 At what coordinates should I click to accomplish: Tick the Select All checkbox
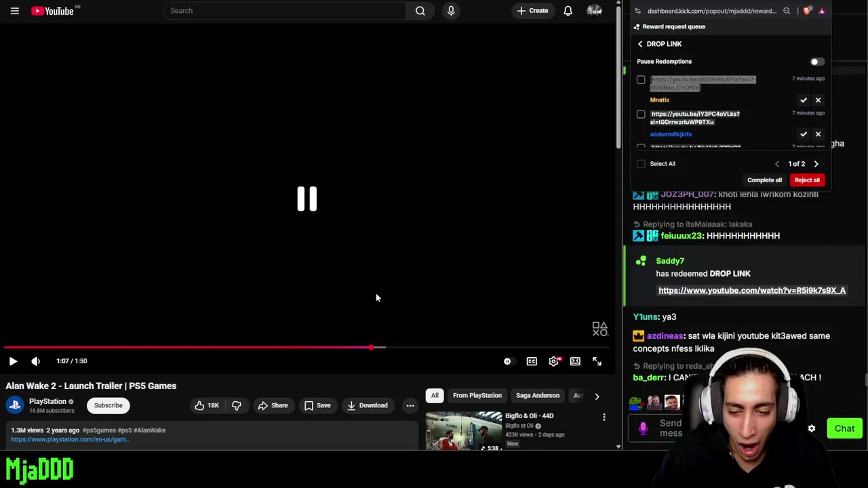coord(641,163)
